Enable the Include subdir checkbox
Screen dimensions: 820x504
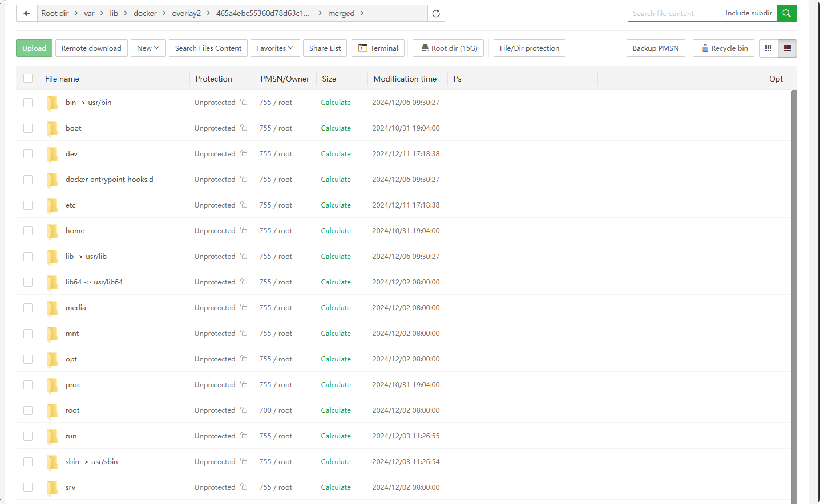click(718, 13)
